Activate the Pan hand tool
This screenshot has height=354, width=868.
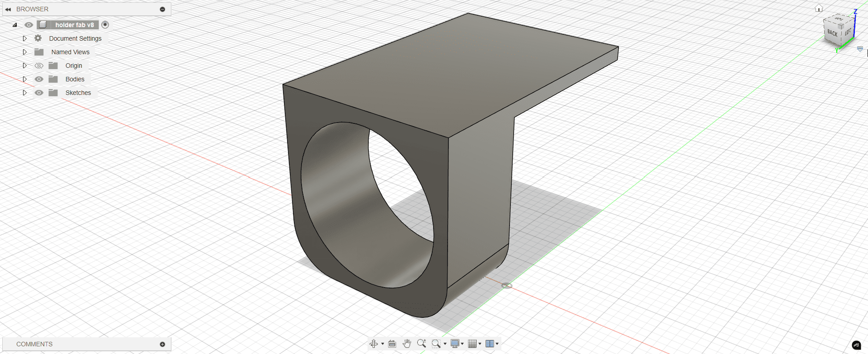coord(407,344)
